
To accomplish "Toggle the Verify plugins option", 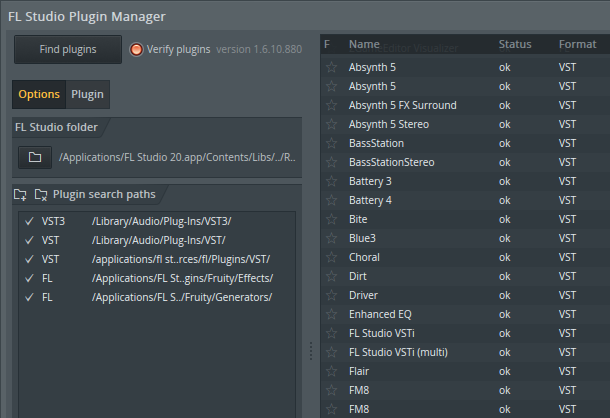I will pyautogui.click(x=136, y=49).
